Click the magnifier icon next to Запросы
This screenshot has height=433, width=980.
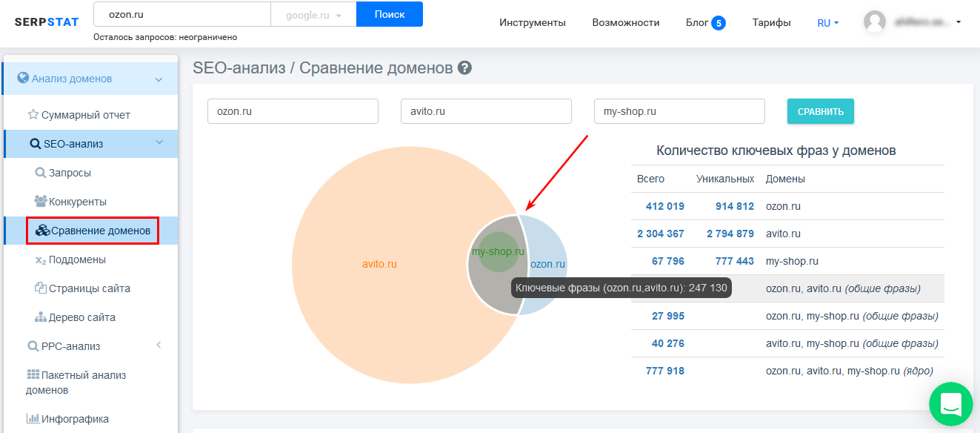pos(41,173)
